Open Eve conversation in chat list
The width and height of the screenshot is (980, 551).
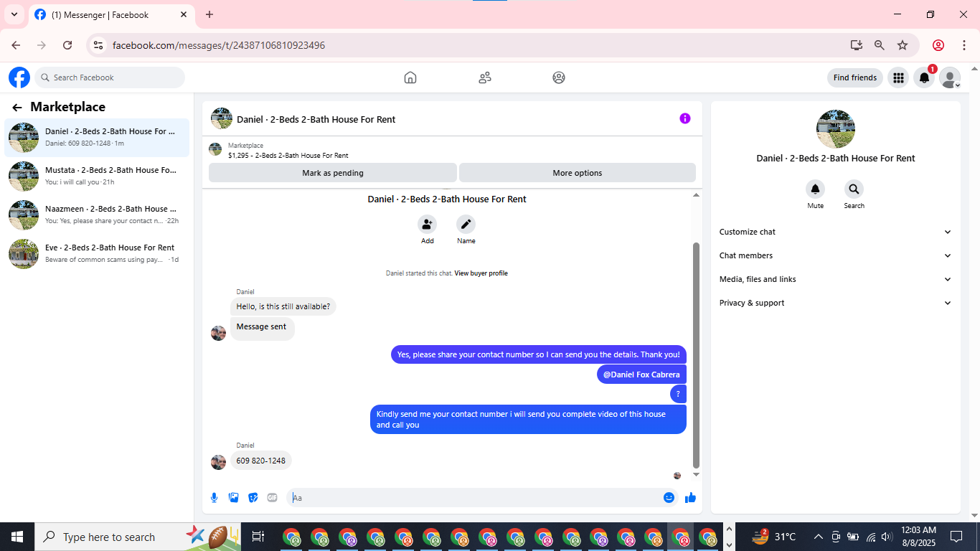(x=97, y=253)
